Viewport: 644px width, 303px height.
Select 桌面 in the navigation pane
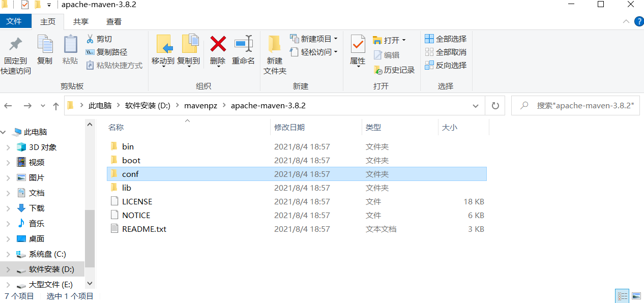point(36,239)
